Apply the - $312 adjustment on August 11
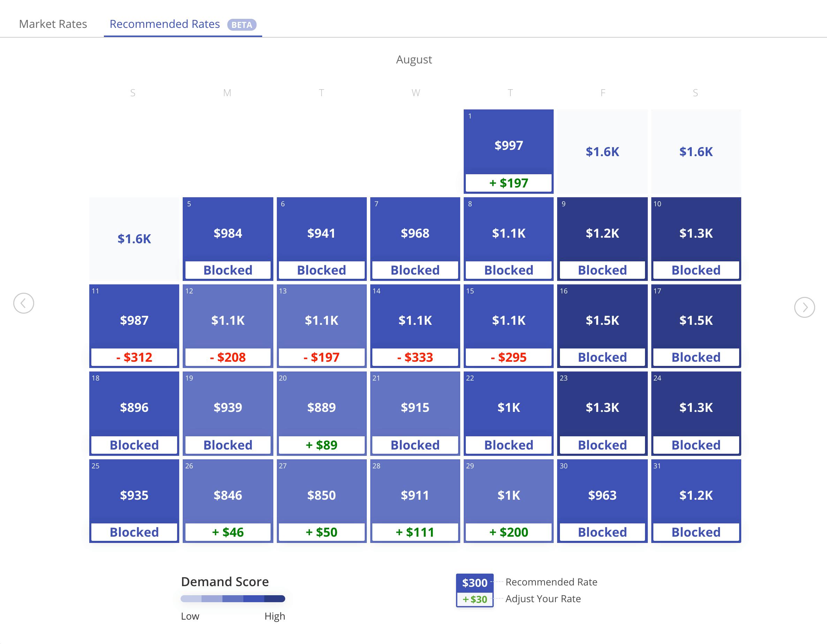827x644 pixels. 134,358
